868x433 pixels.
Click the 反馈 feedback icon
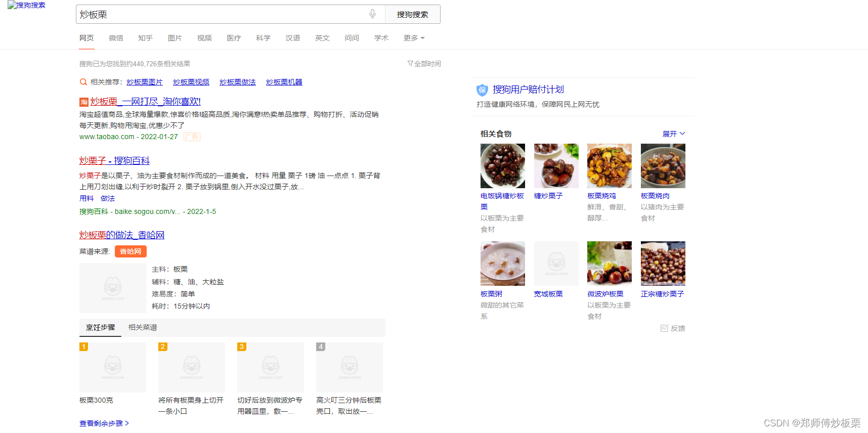[664, 328]
